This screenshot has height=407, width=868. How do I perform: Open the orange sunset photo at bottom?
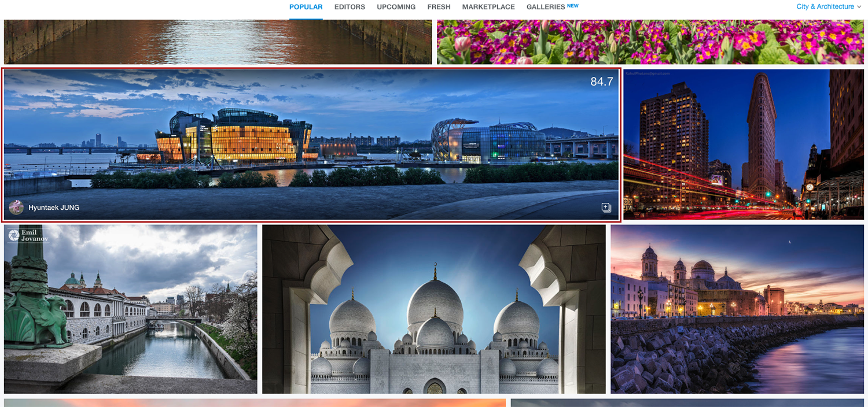[x=255, y=402]
